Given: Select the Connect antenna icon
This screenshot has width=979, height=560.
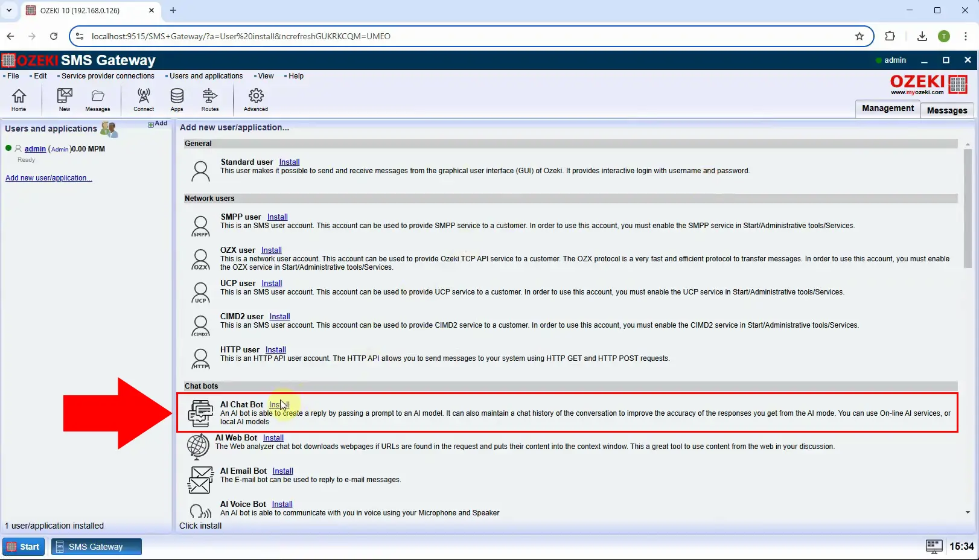Looking at the screenshot, I should coord(144,100).
